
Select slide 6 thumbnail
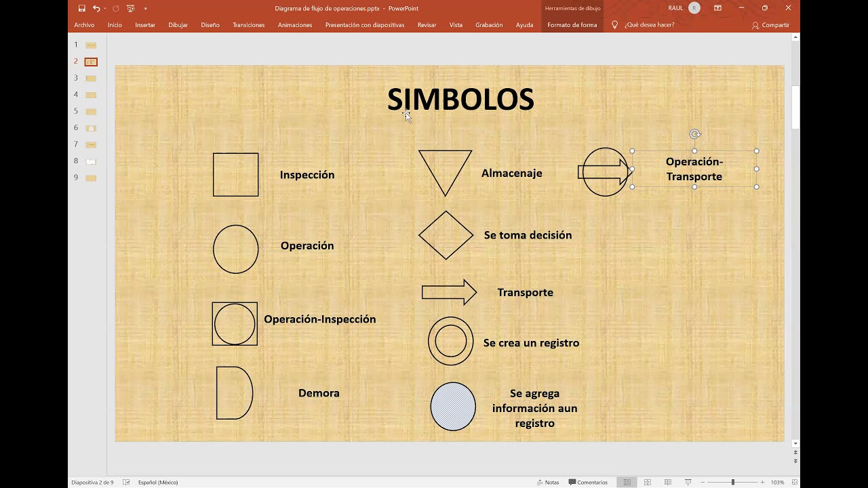tap(91, 128)
